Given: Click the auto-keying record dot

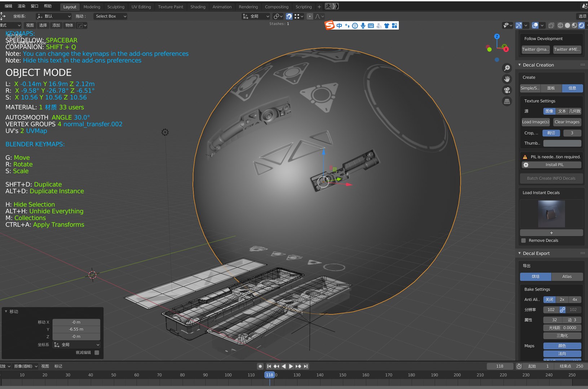Looking at the screenshot, I should (x=260, y=366).
